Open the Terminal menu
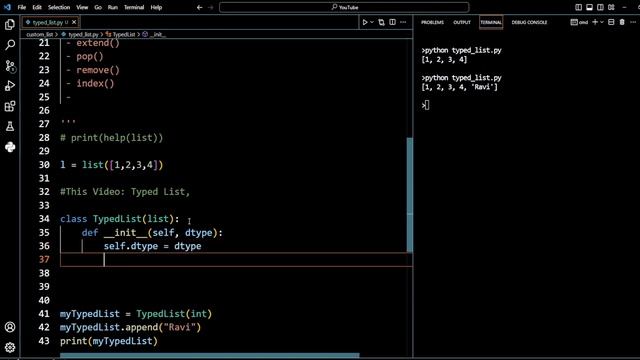640x360 pixels. (134, 7)
